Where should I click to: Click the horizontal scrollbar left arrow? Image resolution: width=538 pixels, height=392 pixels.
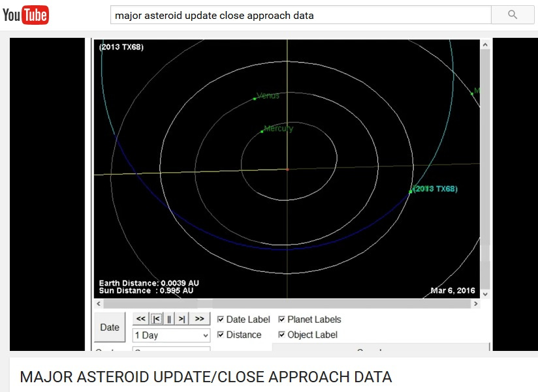[99, 303]
